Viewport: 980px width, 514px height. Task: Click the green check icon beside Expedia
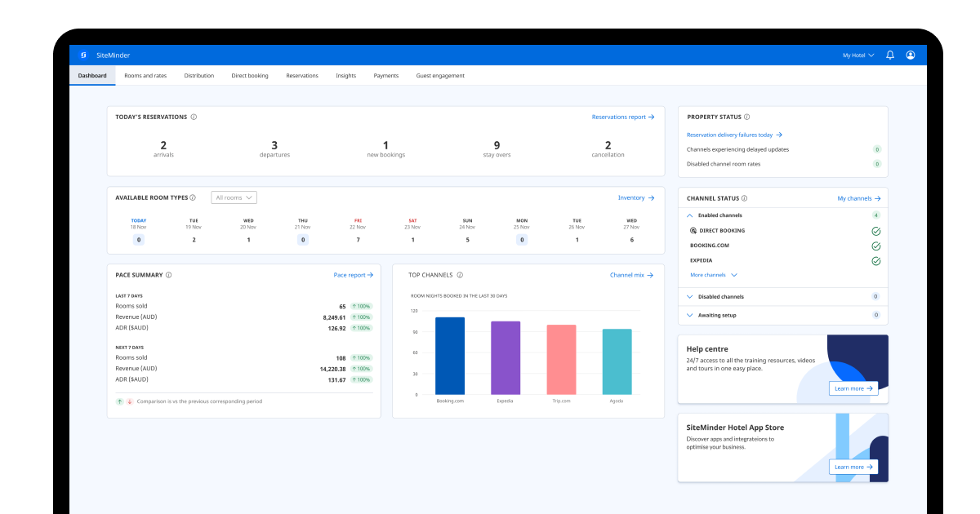(875, 261)
